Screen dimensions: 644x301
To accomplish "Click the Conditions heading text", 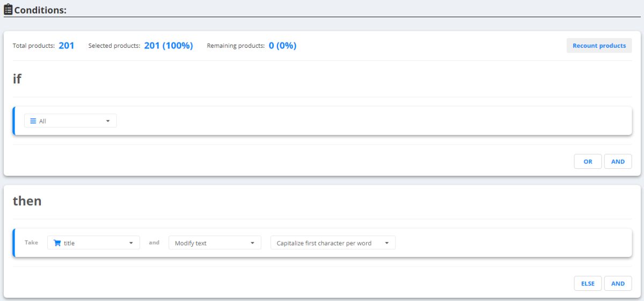I will 40,10.
